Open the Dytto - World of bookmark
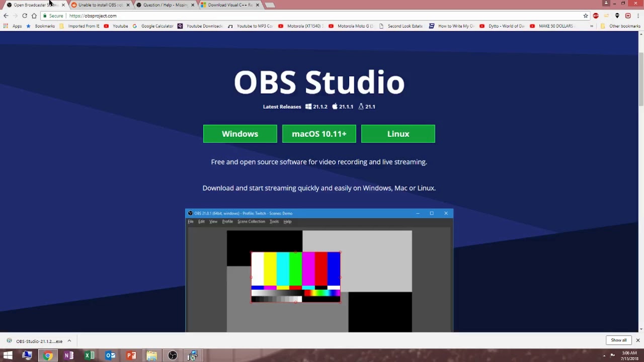Viewport: 644px width, 362px height. tap(502, 26)
